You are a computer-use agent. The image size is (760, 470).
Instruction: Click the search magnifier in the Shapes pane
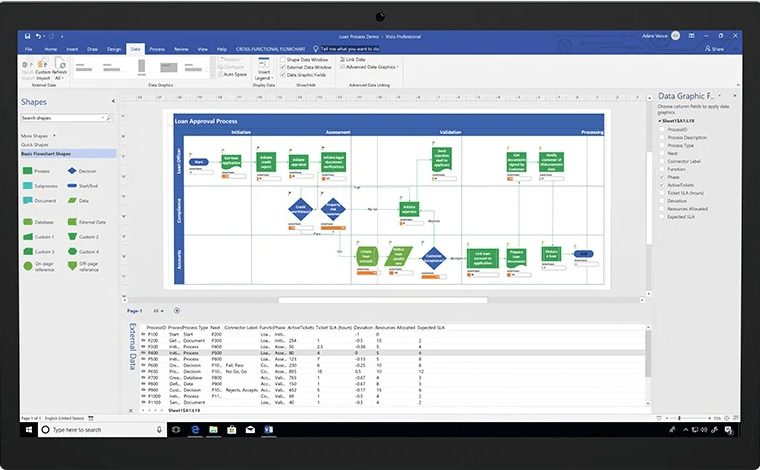coord(109,118)
